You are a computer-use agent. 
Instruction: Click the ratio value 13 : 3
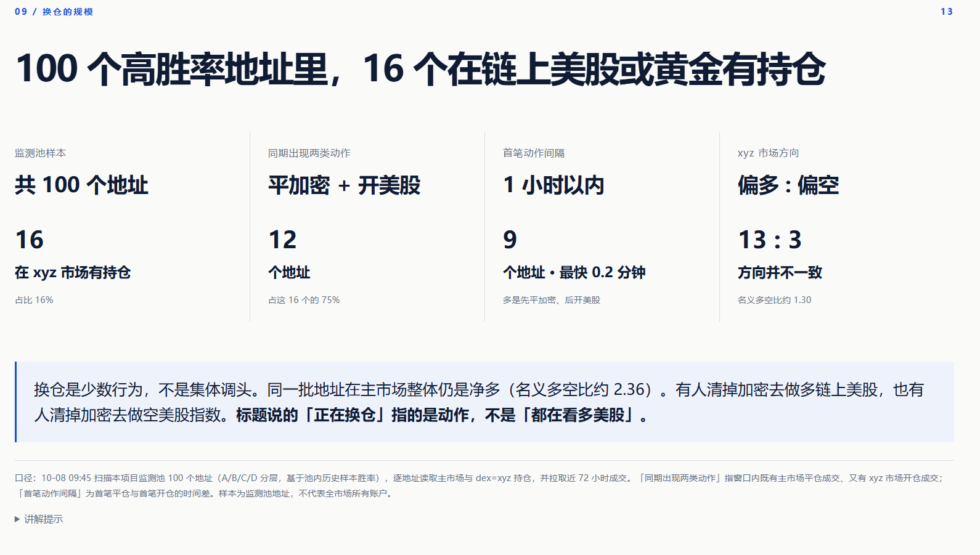tap(770, 240)
